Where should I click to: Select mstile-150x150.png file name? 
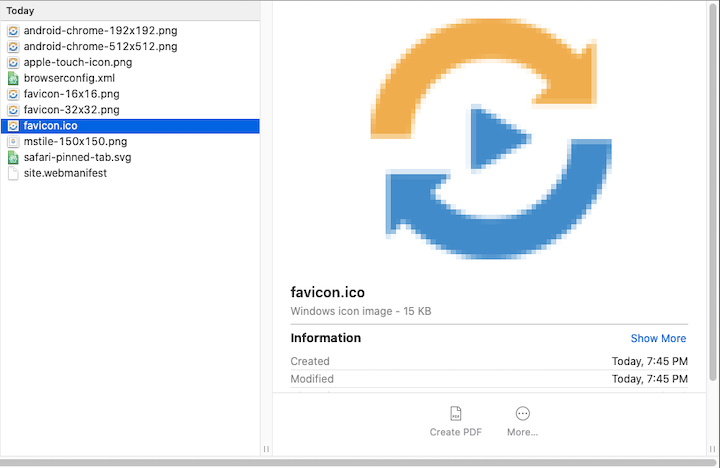coord(75,141)
